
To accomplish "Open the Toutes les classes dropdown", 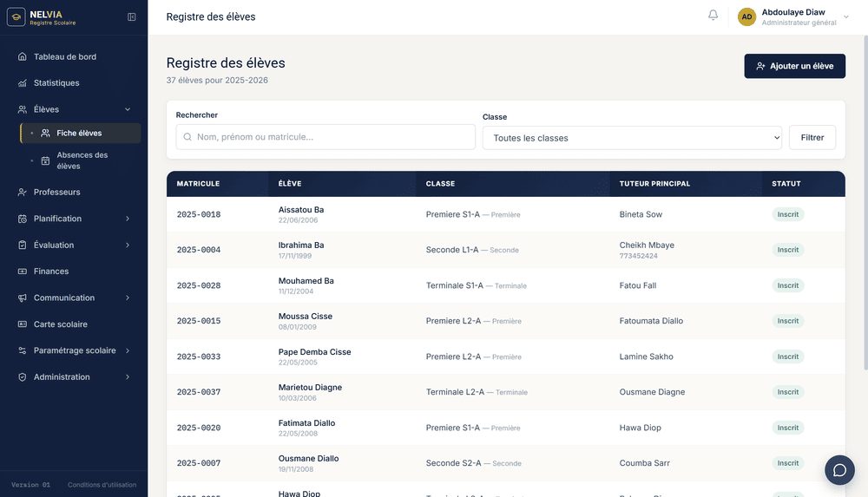I will 632,138.
